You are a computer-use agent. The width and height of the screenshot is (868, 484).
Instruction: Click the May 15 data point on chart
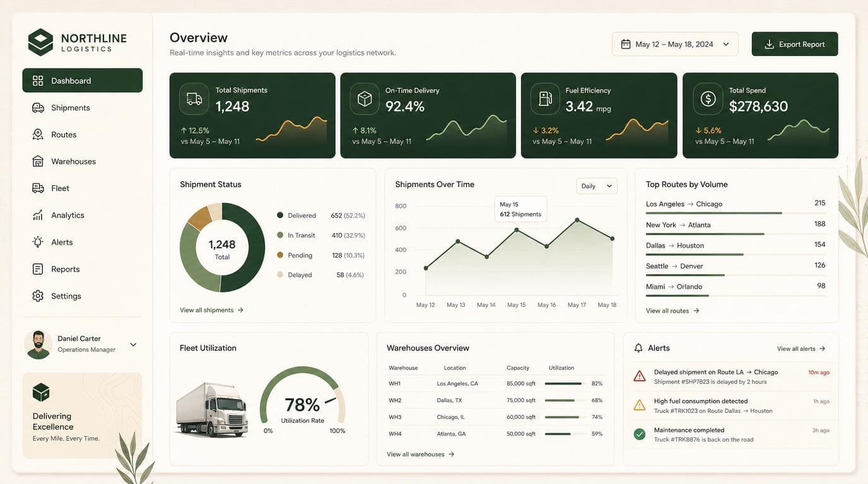pyautogui.click(x=517, y=230)
